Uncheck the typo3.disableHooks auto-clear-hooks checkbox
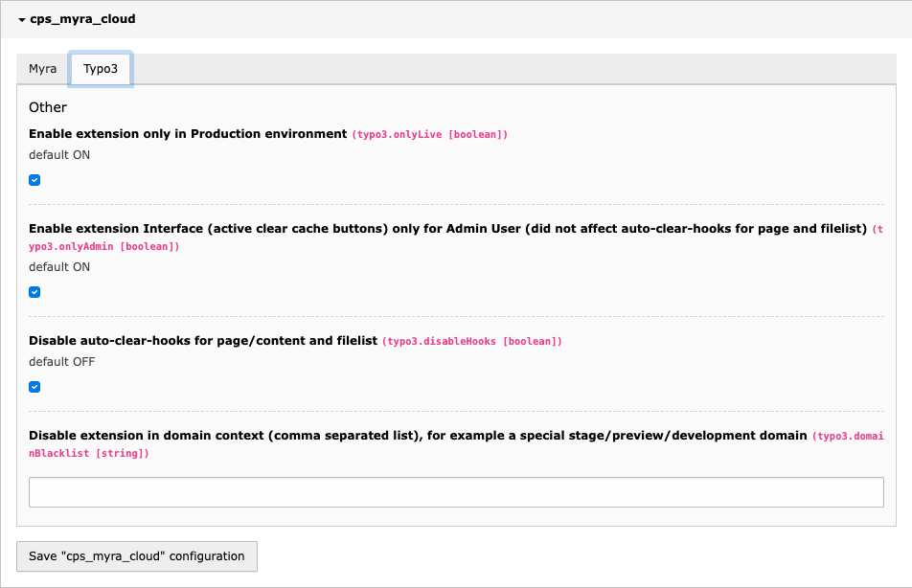912x588 pixels. click(x=34, y=387)
